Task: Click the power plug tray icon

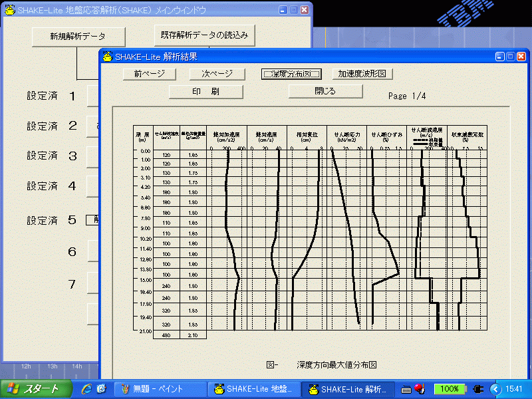Action: (479, 388)
